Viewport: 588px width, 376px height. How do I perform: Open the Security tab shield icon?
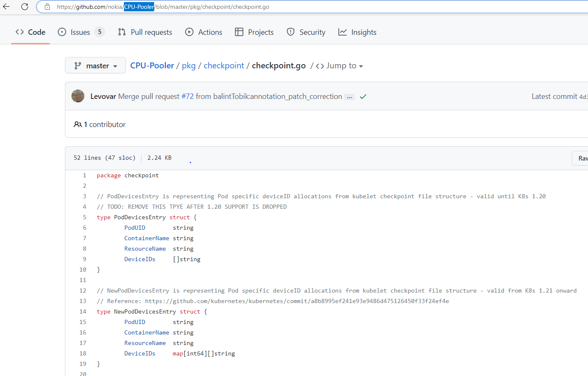pyautogui.click(x=290, y=32)
